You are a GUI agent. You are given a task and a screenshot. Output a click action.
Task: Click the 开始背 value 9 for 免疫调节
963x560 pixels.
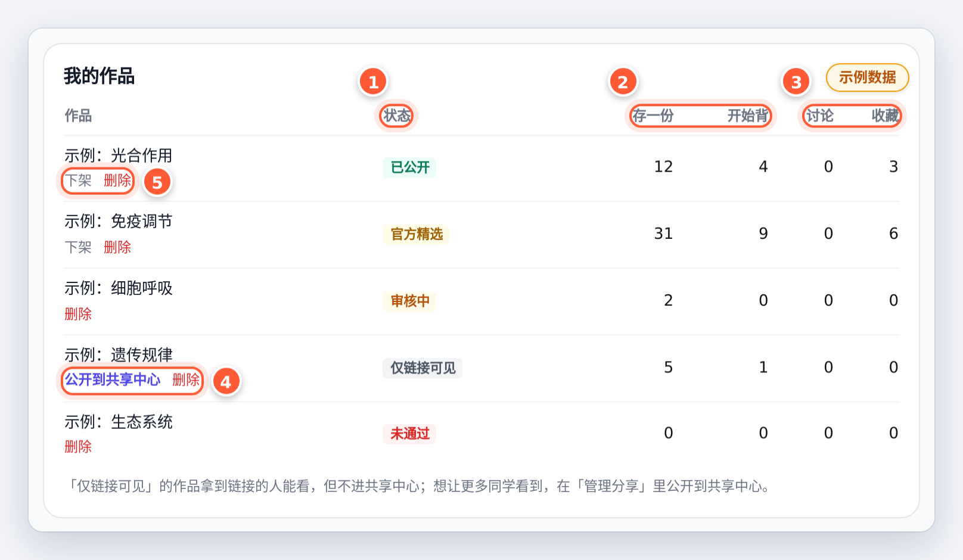click(763, 234)
